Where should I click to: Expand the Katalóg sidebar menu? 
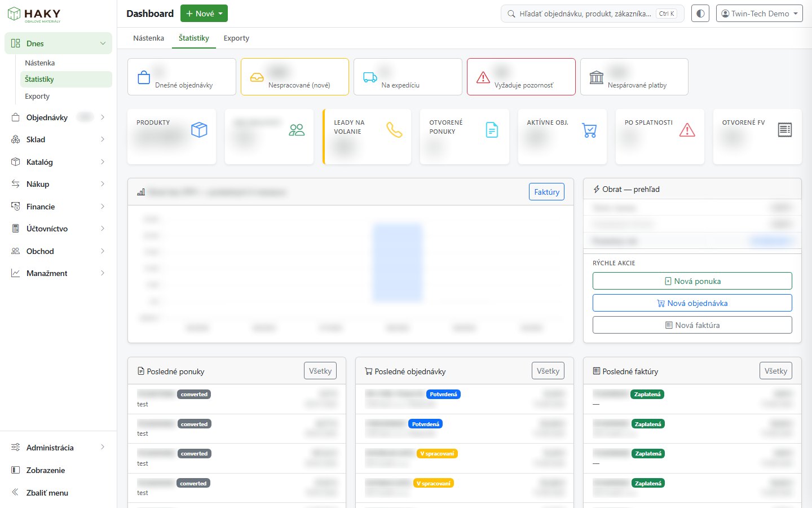pyautogui.click(x=58, y=162)
